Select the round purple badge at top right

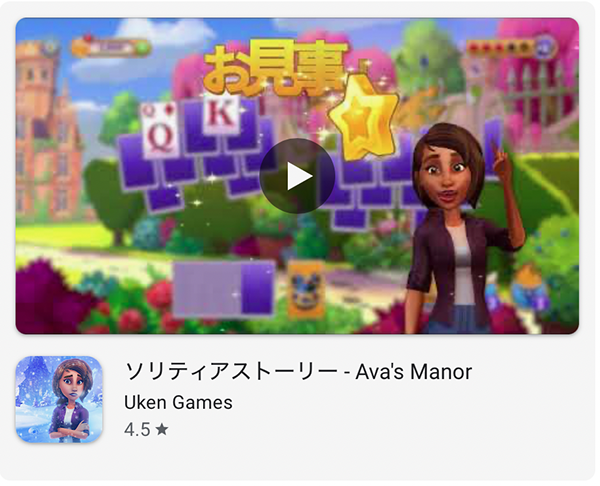click(544, 48)
